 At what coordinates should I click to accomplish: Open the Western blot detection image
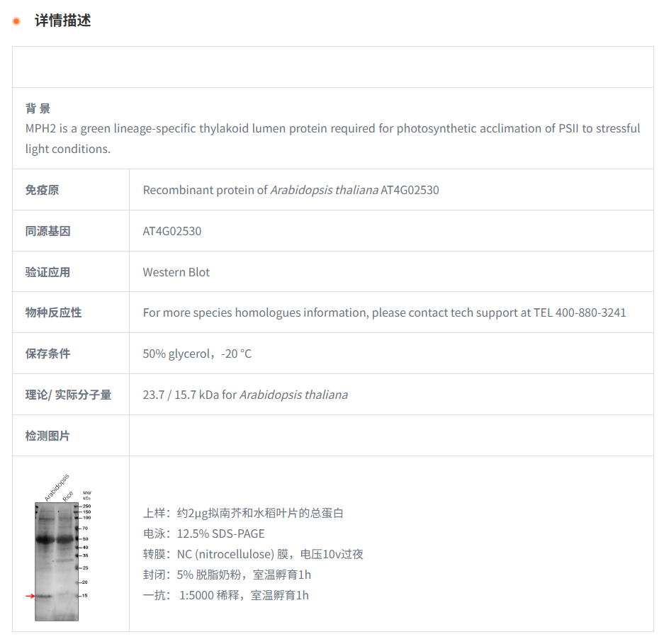[57, 560]
